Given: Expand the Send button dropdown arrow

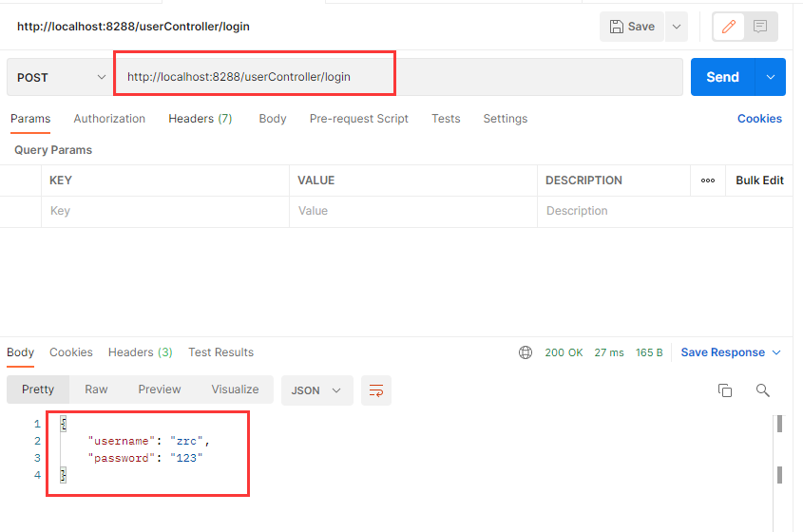Looking at the screenshot, I should point(771,77).
